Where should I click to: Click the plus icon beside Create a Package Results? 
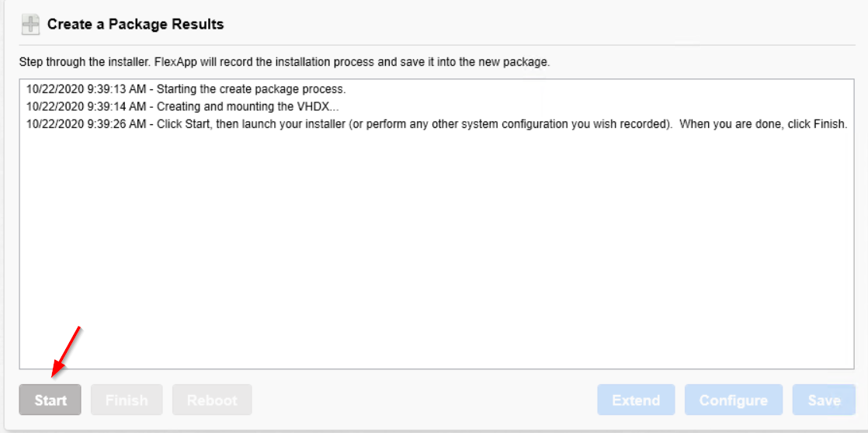click(x=30, y=25)
